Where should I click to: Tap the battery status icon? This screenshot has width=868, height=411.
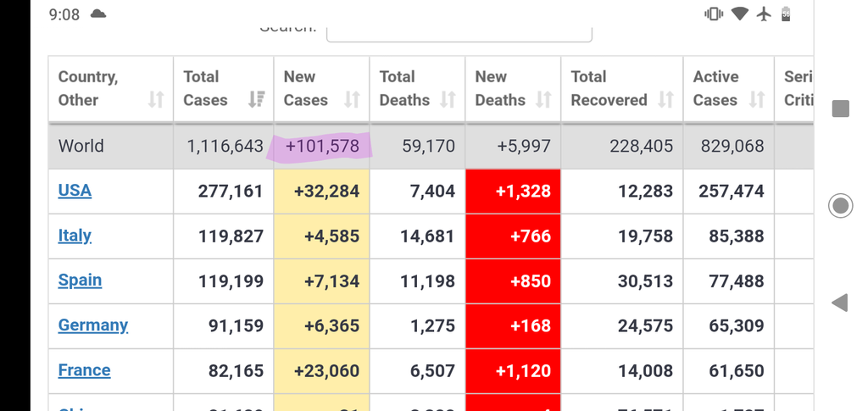pyautogui.click(x=786, y=14)
